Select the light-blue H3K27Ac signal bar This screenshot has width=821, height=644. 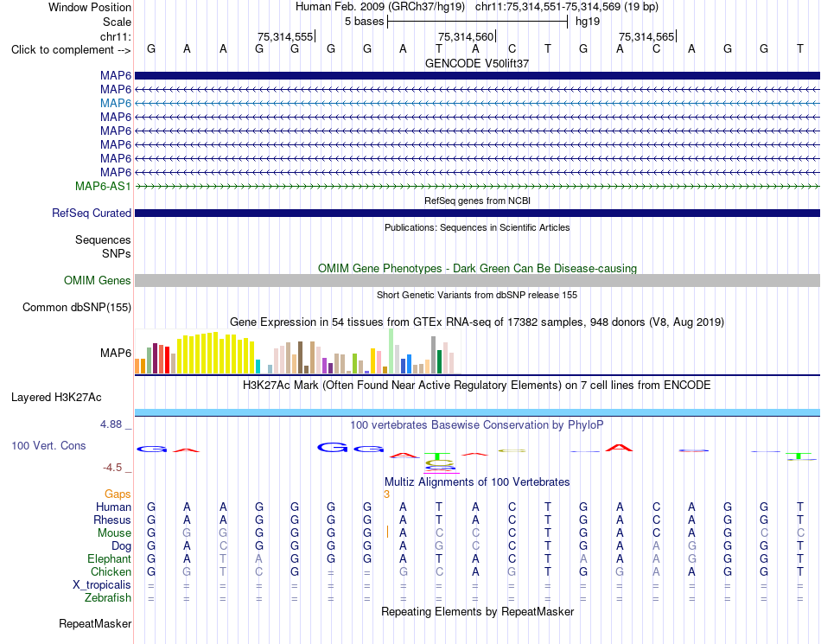(x=477, y=412)
